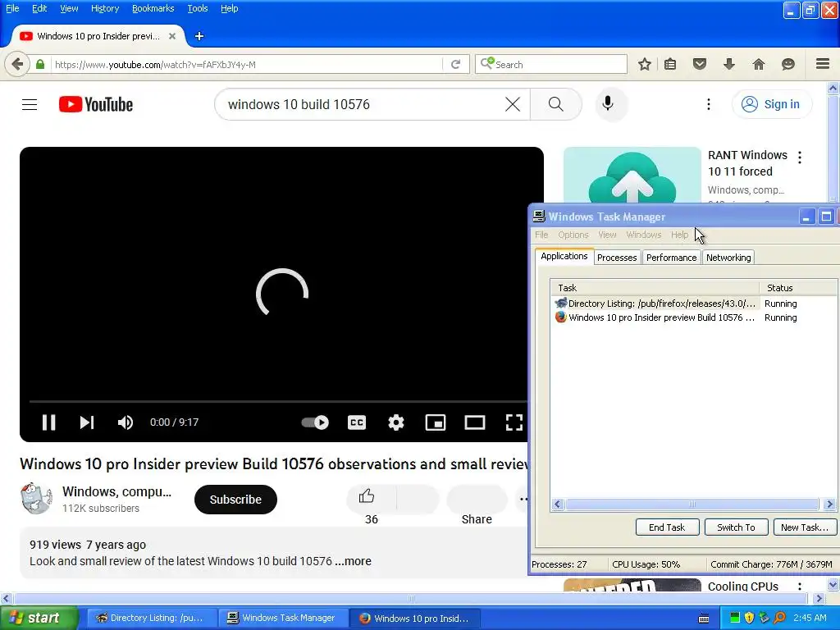Image resolution: width=840 pixels, height=630 pixels.
Task: Show bookmarks list icon in Firefox toolbar
Action: [x=670, y=64]
